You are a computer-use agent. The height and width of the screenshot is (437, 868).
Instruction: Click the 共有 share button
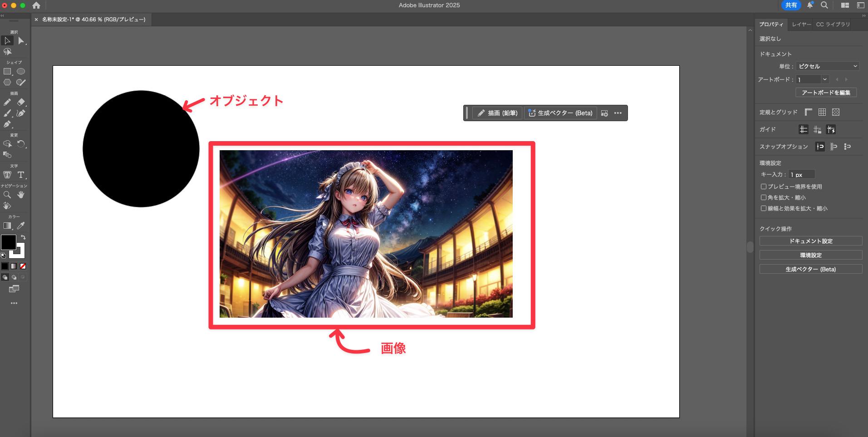click(791, 5)
